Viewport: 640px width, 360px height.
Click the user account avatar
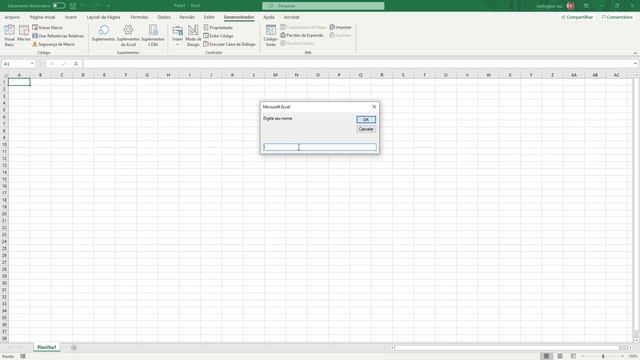571,6
